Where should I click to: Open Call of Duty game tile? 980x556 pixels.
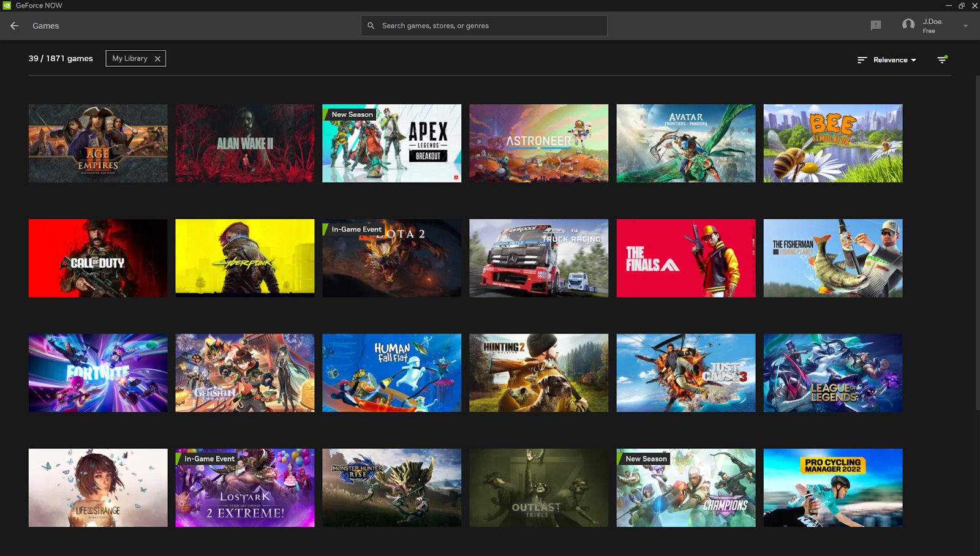98,258
